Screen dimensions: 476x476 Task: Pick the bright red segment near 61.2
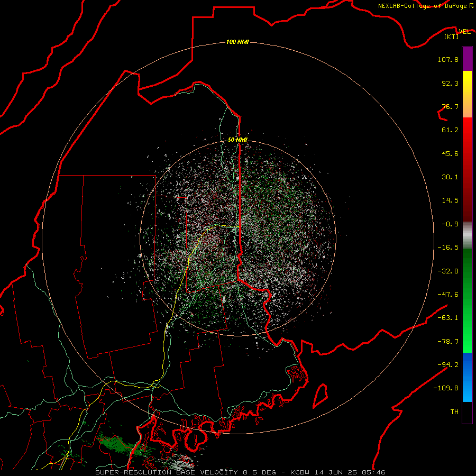[467, 131]
